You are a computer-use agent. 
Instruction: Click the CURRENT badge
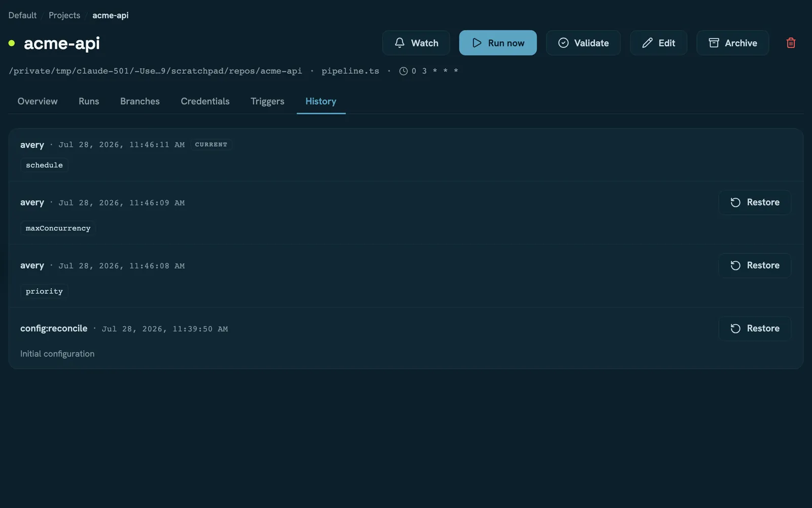211,144
